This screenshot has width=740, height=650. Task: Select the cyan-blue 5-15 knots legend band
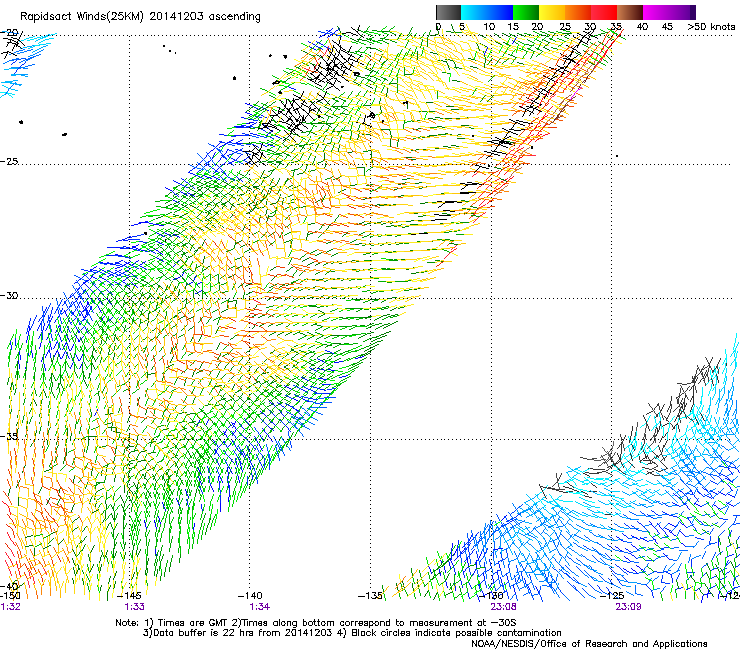pyautogui.click(x=487, y=12)
